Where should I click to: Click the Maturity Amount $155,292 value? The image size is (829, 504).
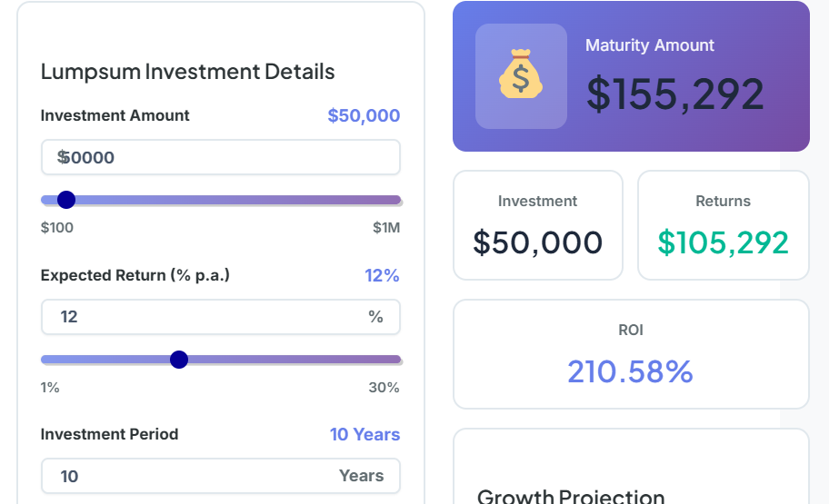coord(675,94)
